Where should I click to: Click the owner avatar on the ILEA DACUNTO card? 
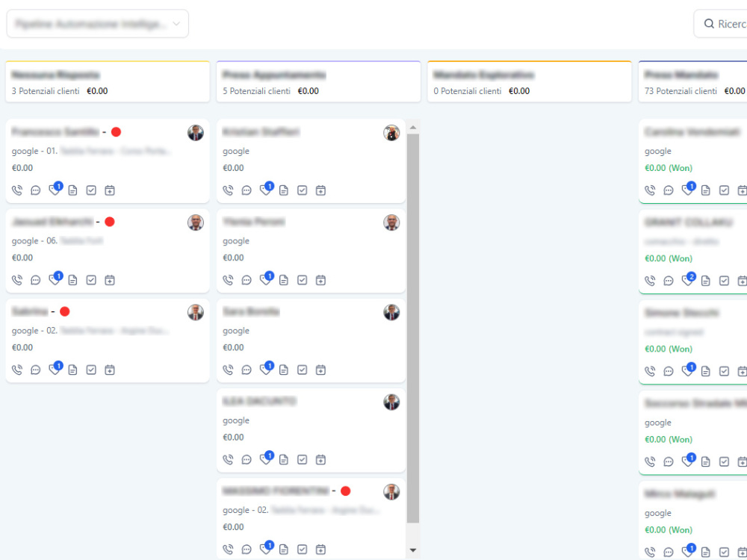(391, 402)
